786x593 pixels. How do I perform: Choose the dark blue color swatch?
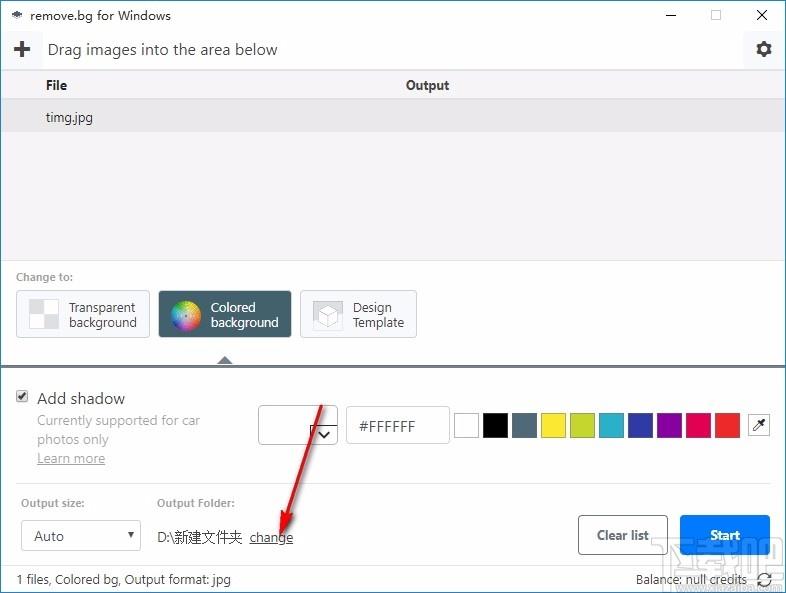click(x=641, y=426)
